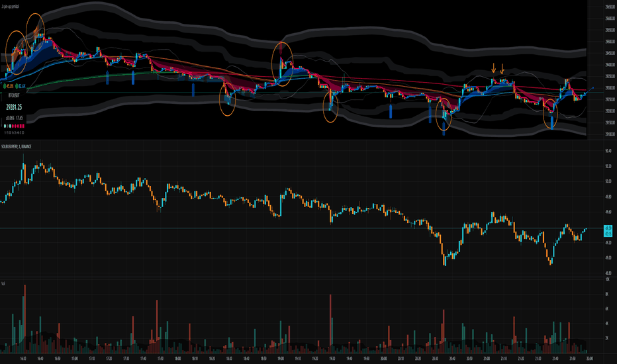Click the 22:00 time axis label
The height and width of the screenshot is (364, 617).
pos(589,359)
